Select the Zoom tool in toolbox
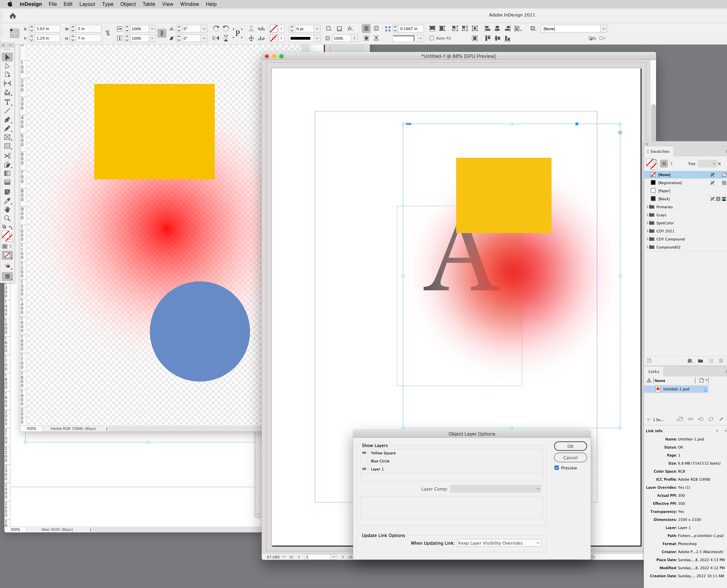This screenshot has height=588, width=727. tap(7, 218)
